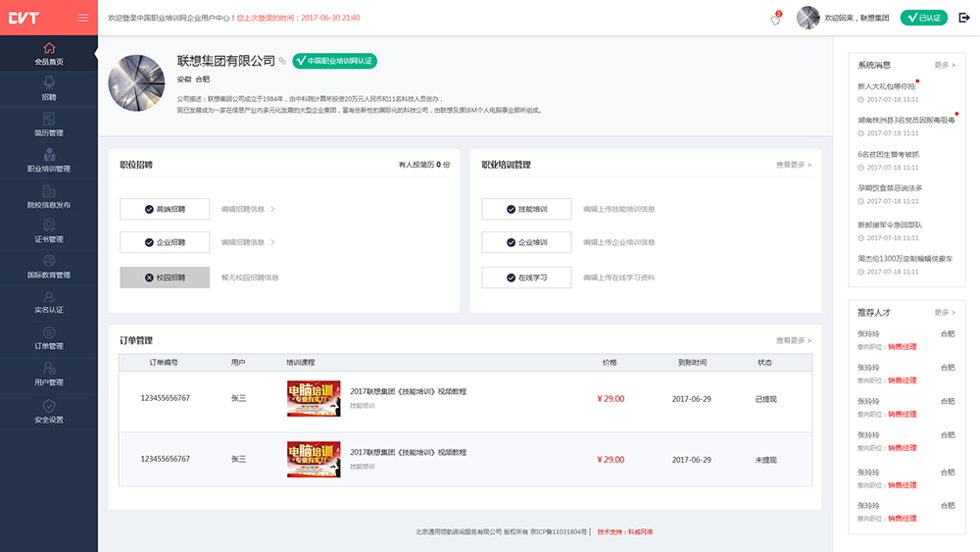Select the 高端招聘 button

pyautogui.click(x=165, y=209)
